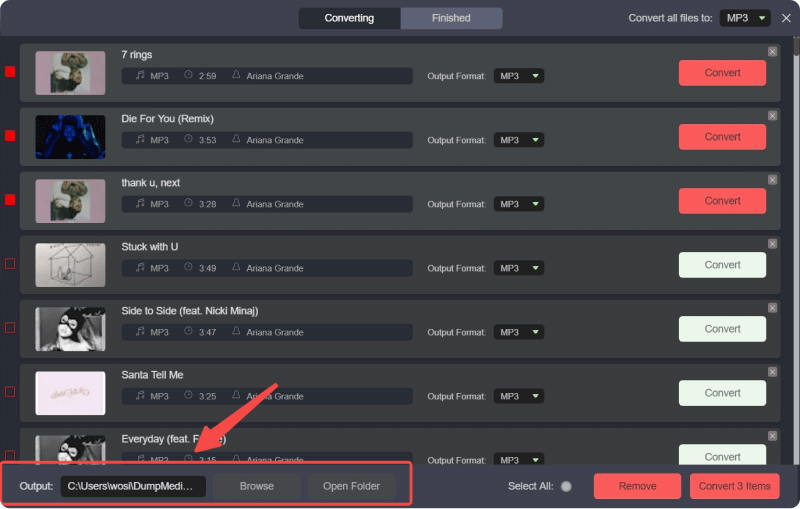800x509 pixels.
Task: Click the Remove button
Action: click(637, 487)
